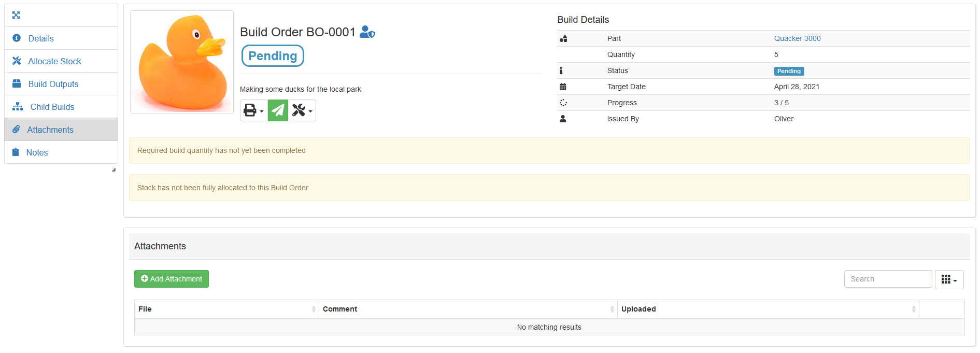Click the Child Builds sitemap icon
Image resolution: width=980 pixels, height=353 pixels.
point(18,107)
